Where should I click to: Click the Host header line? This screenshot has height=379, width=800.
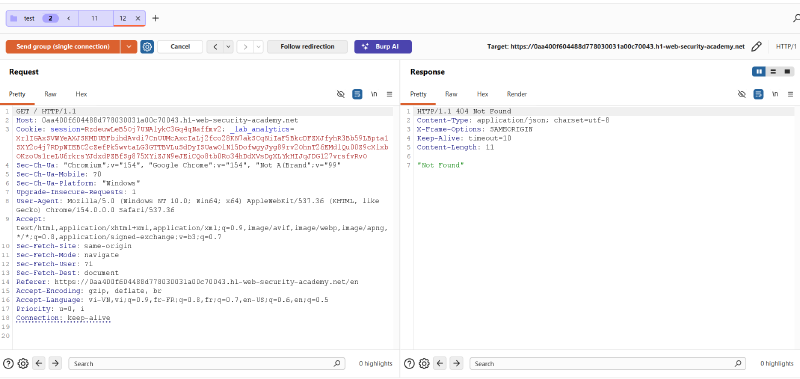point(157,120)
